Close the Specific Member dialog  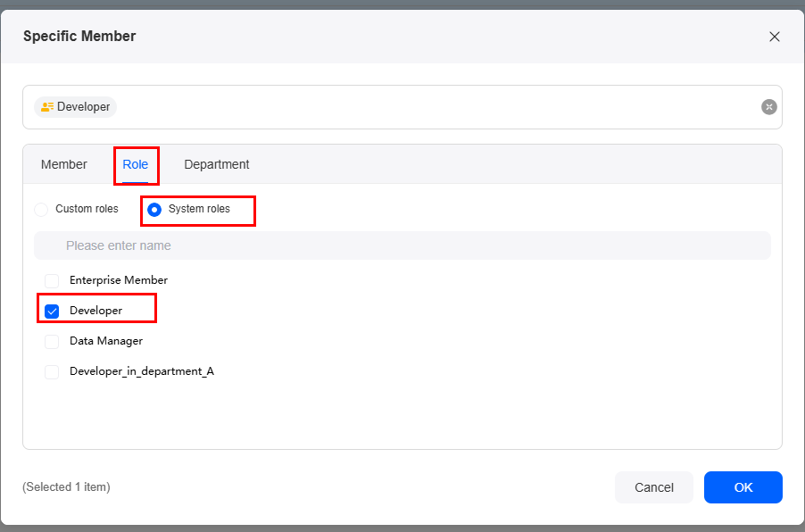point(774,37)
